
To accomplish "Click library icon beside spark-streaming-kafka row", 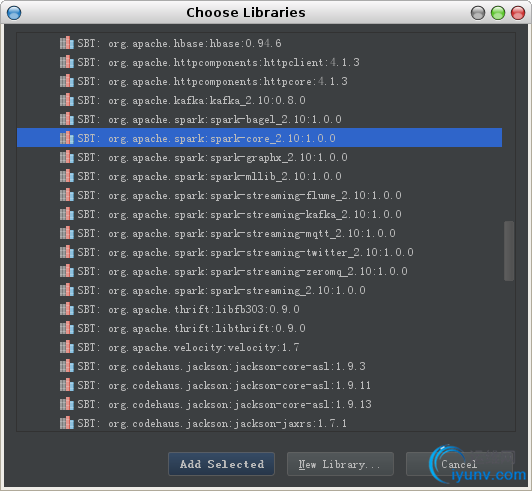I will (x=66, y=214).
